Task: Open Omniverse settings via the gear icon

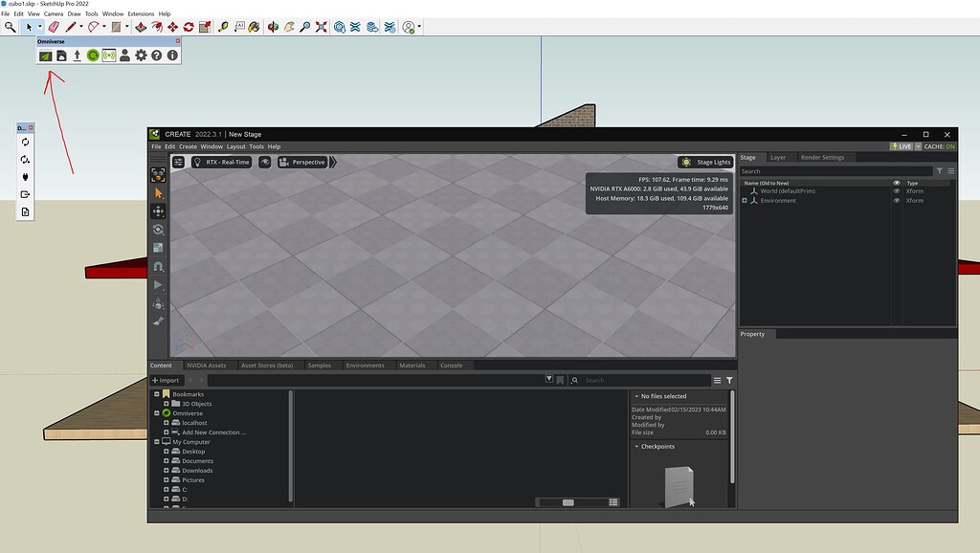Action: [x=142, y=55]
